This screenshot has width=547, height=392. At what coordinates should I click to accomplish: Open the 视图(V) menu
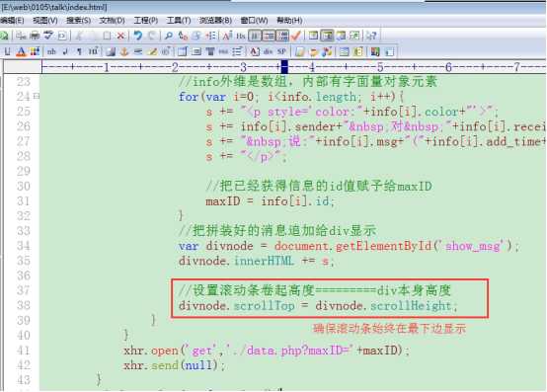pyautogui.click(x=45, y=20)
